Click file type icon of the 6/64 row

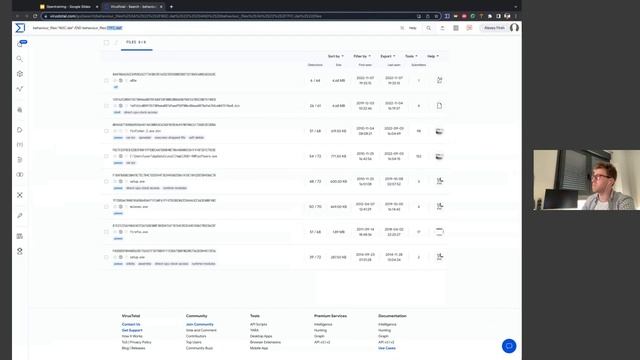pos(439,80)
